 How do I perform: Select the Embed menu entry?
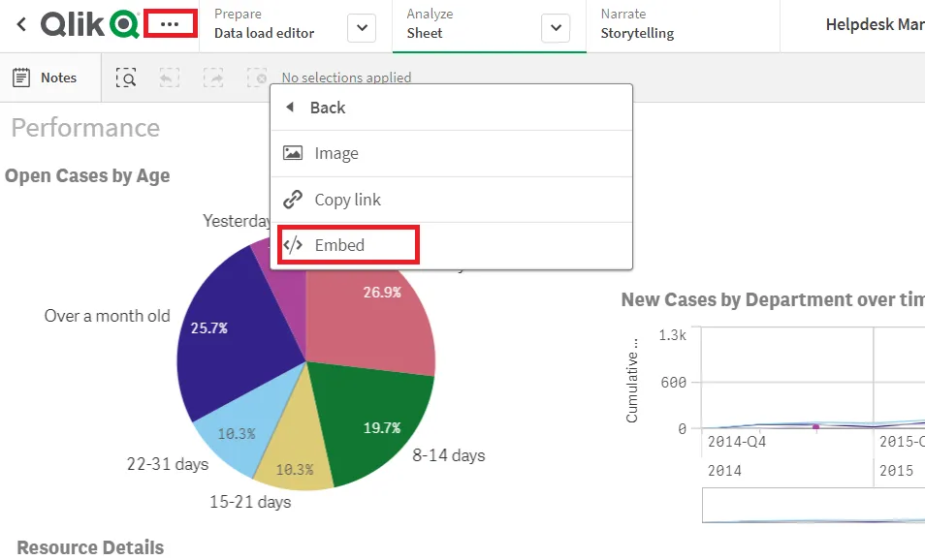335,245
